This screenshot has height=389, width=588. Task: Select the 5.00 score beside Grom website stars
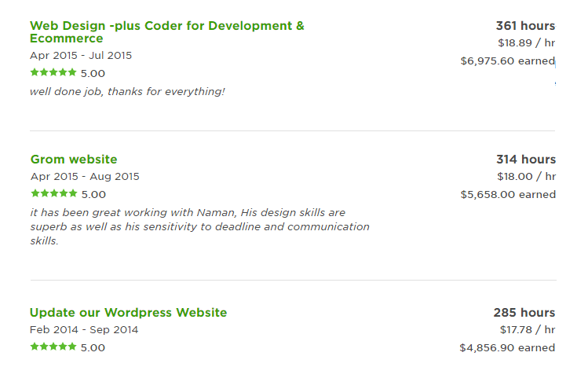[93, 195]
